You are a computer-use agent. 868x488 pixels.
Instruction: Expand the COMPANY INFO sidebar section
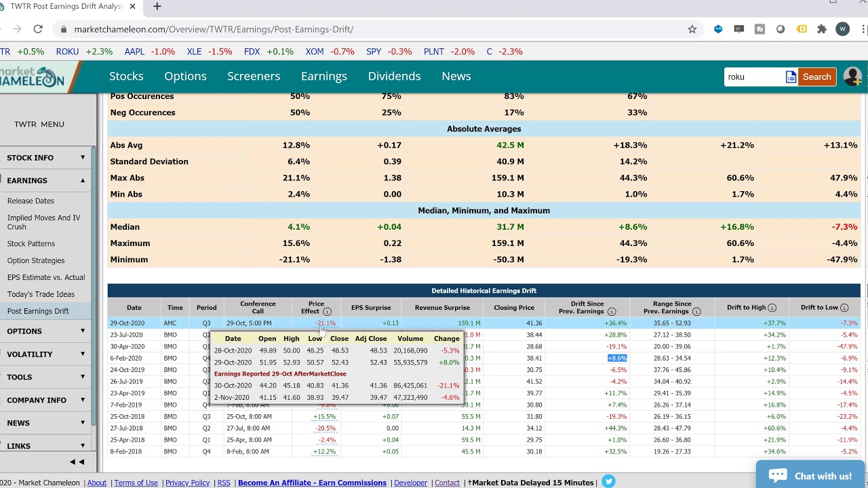46,400
